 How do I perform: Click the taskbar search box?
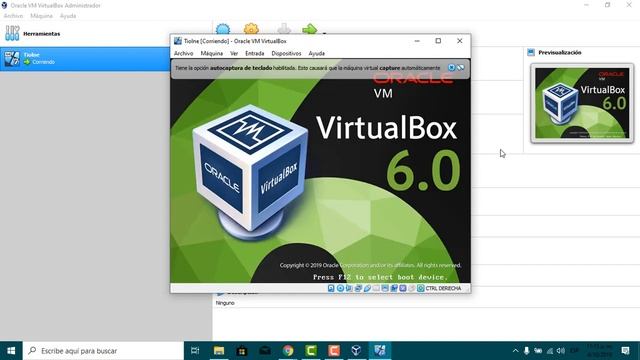point(103,351)
